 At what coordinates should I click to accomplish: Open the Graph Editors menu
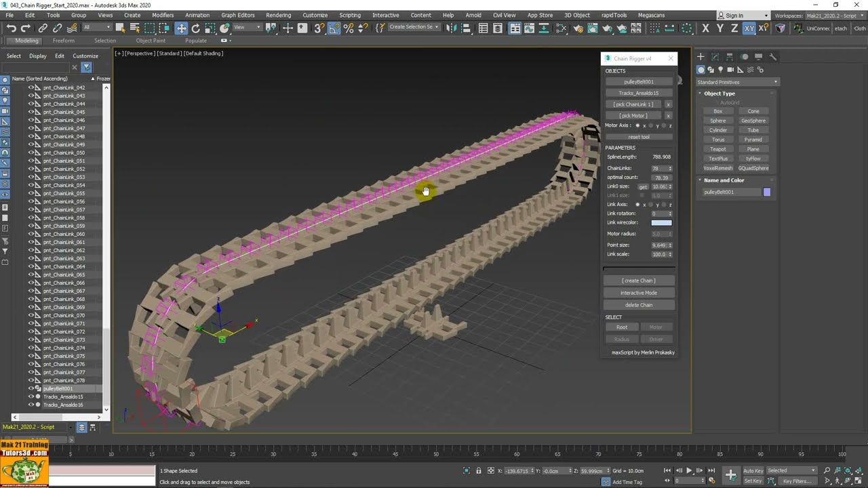tap(238, 15)
